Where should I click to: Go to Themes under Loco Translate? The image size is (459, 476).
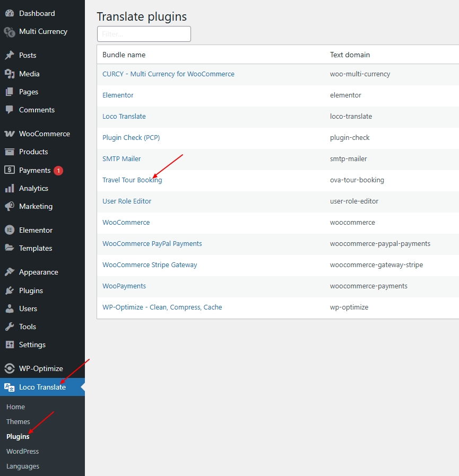[18, 421]
